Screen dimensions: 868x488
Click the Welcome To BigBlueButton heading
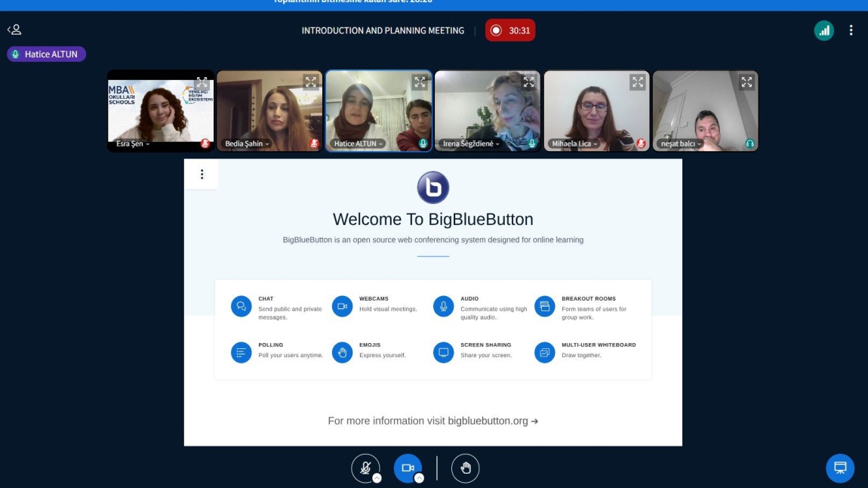(433, 219)
